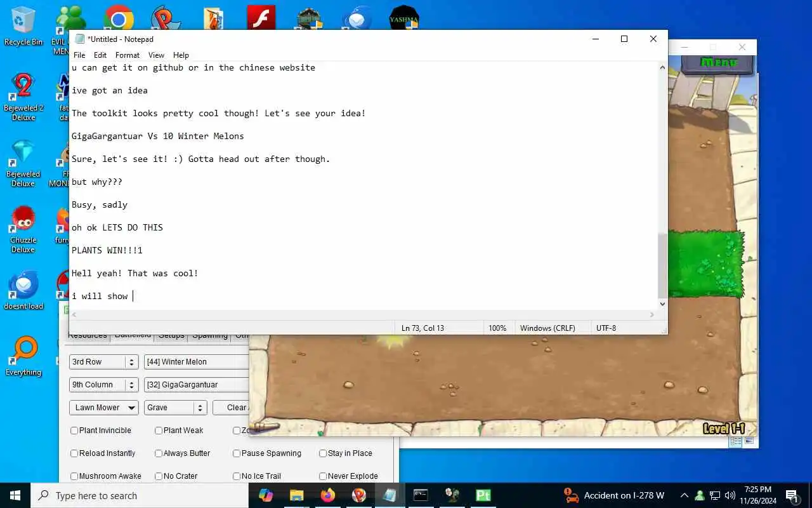This screenshot has width=812, height=508.
Task: Open the orange document desktop icon in the top row
Action: [x=214, y=18]
